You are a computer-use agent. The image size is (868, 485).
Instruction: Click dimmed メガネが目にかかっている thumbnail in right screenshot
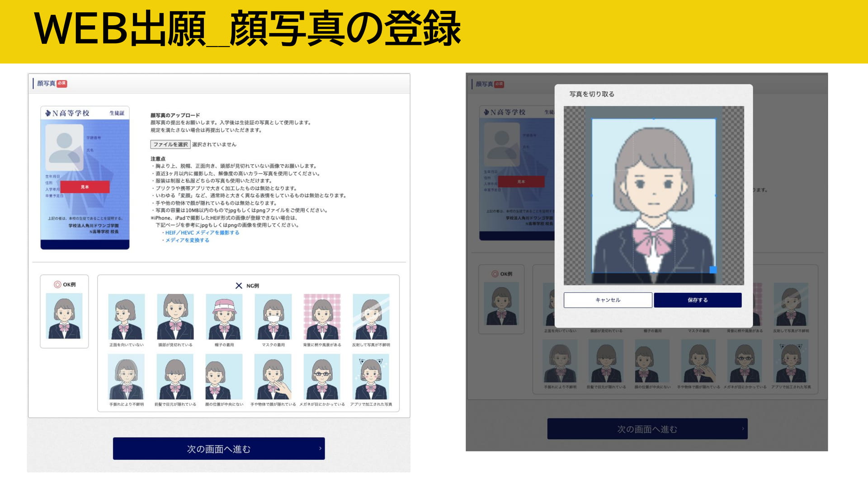(745, 361)
